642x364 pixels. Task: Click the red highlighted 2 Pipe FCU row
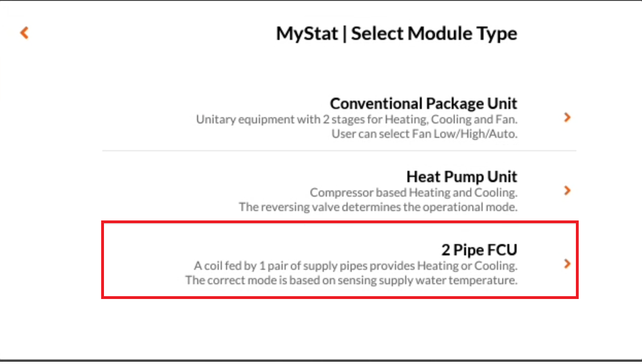pos(339,260)
